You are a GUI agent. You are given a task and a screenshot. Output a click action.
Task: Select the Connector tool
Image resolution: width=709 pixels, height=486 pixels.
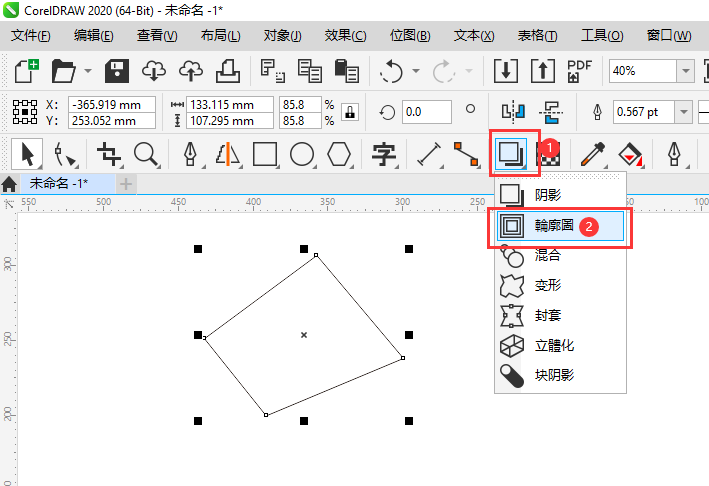pyautogui.click(x=466, y=155)
